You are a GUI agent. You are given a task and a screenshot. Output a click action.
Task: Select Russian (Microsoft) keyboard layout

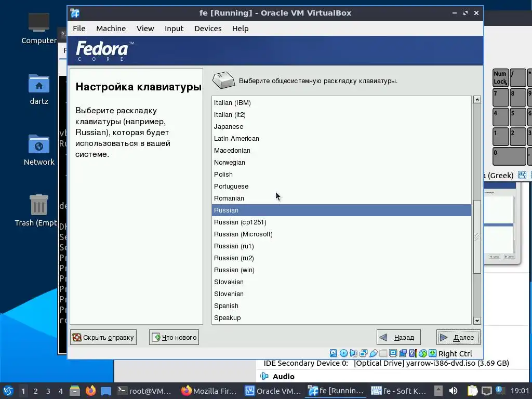(x=341, y=234)
